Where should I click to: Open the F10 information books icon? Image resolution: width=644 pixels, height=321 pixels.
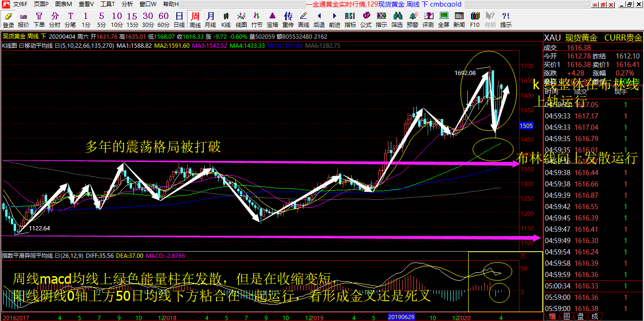pyautogui.click(x=475, y=20)
